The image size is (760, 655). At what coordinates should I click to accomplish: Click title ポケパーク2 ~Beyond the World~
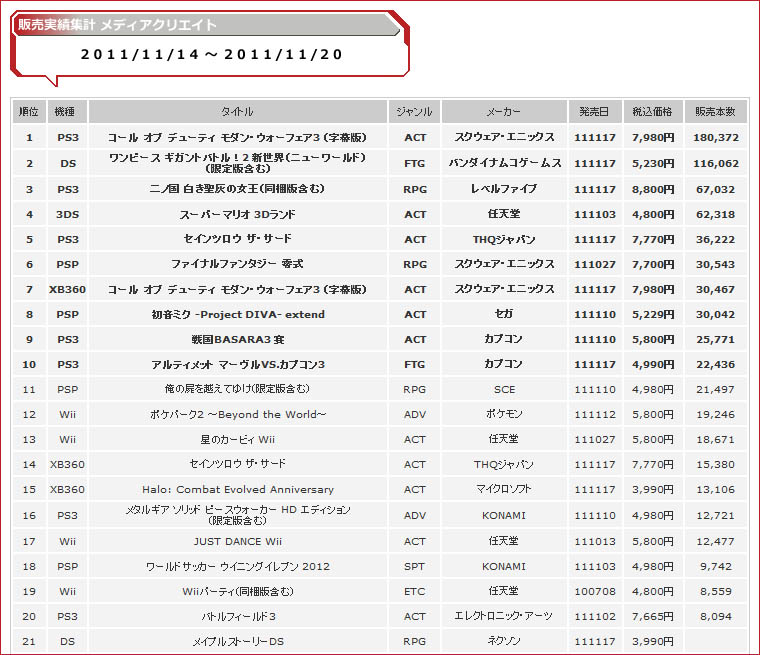pyautogui.click(x=238, y=415)
